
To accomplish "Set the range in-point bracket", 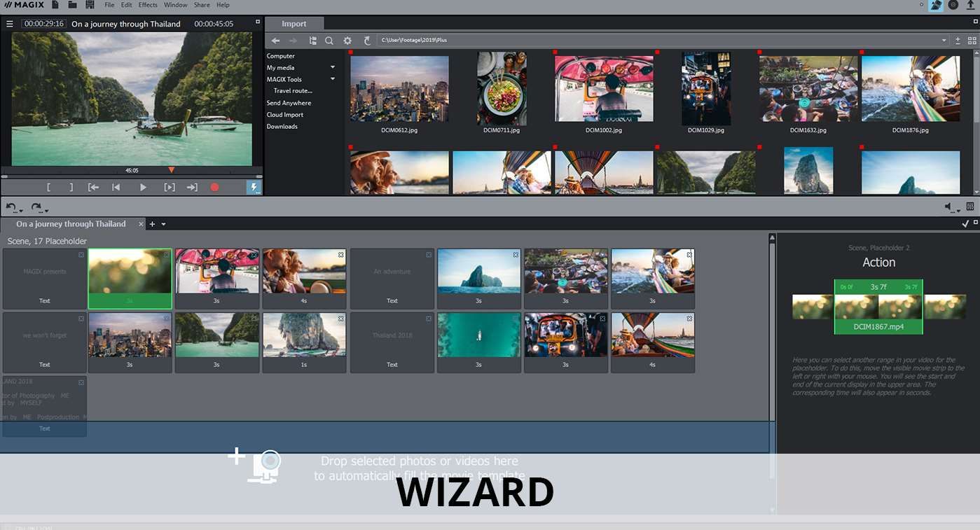I will [x=48, y=188].
